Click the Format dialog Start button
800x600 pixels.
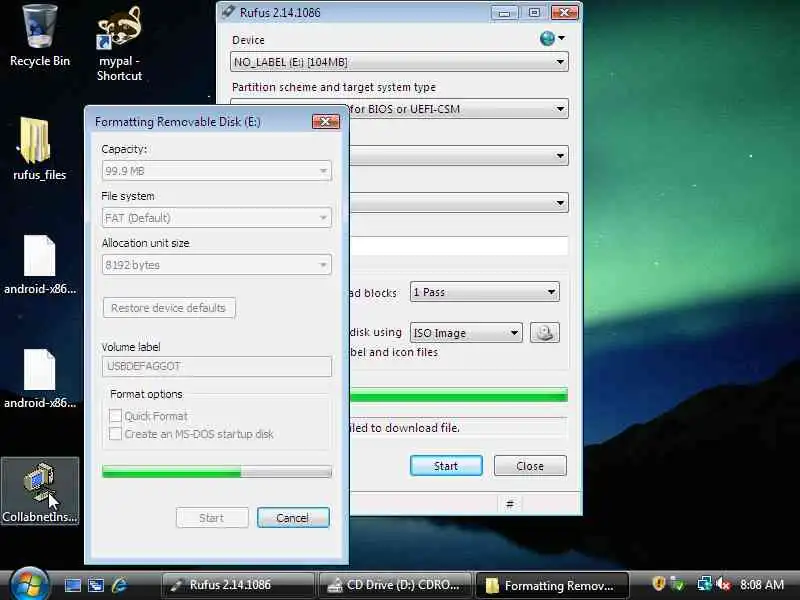coord(212,518)
